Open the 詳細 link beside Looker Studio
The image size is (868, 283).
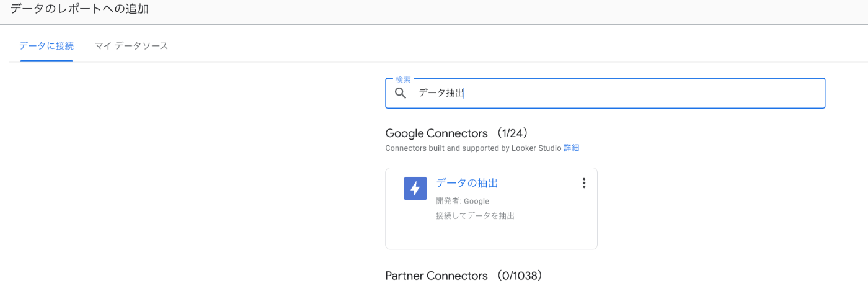571,148
